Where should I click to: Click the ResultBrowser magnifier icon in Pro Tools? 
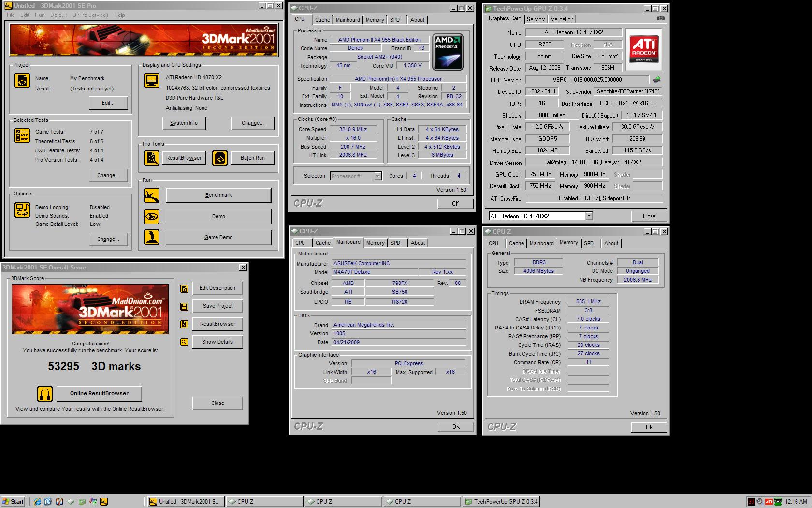(x=152, y=158)
